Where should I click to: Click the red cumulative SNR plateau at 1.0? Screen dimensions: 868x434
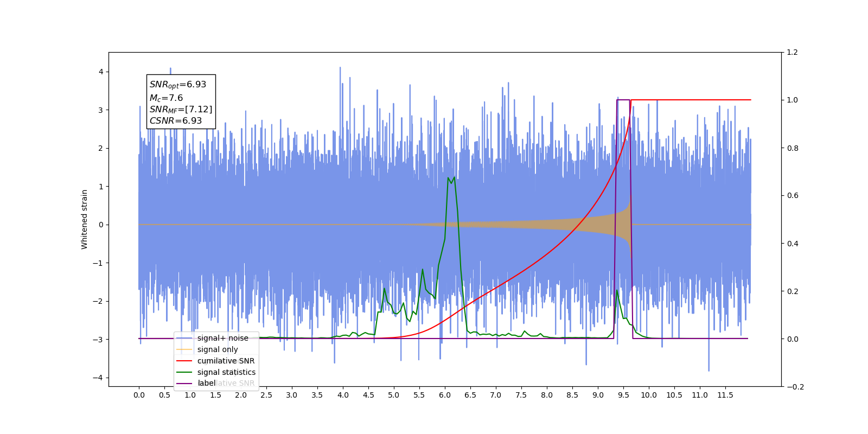[691, 100]
